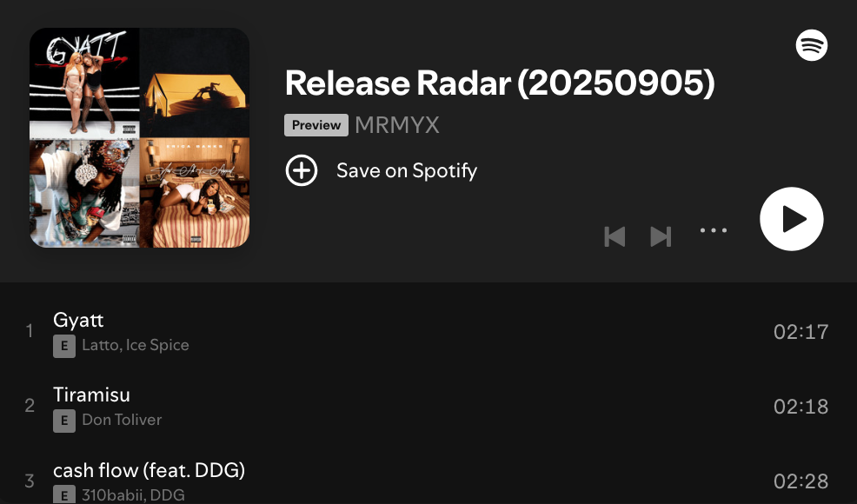Select the track Tiramisu

click(428, 407)
